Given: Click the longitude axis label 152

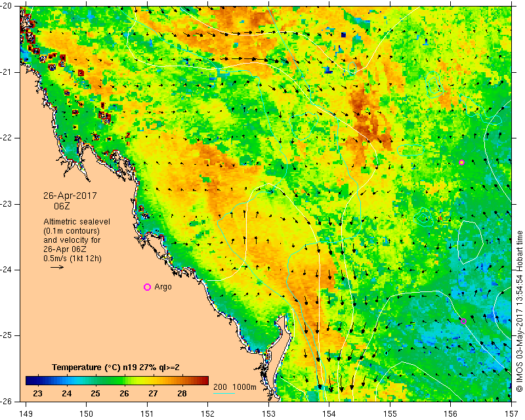Looking at the screenshot, I should coord(208,414).
